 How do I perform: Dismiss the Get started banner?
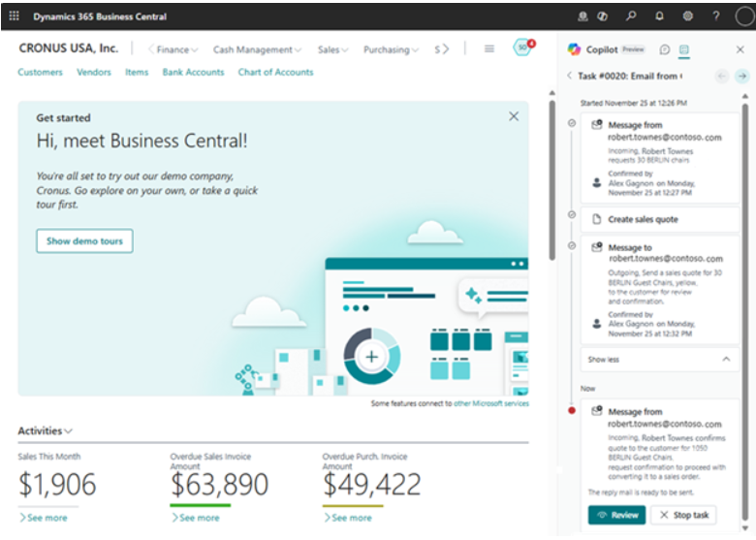(514, 116)
